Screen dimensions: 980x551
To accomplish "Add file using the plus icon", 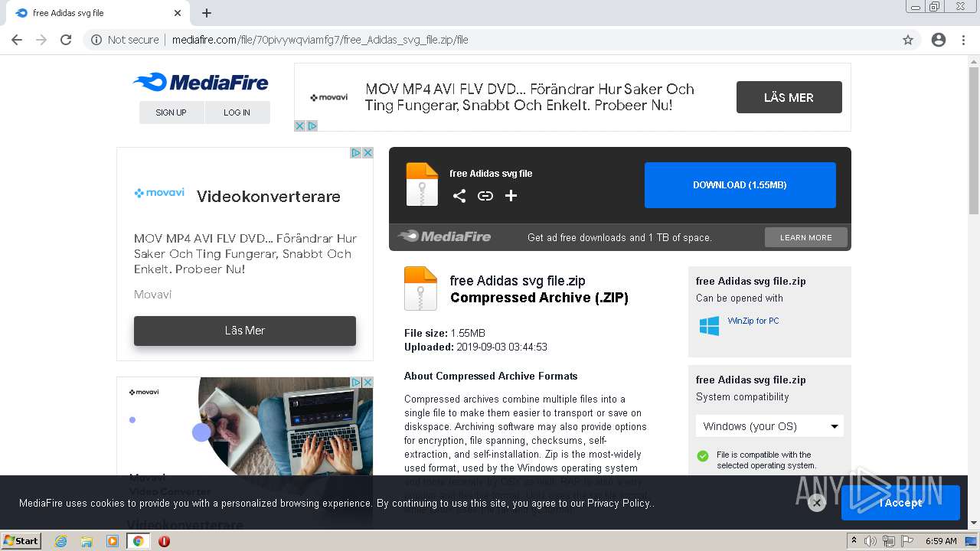I will [x=511, y=196].
